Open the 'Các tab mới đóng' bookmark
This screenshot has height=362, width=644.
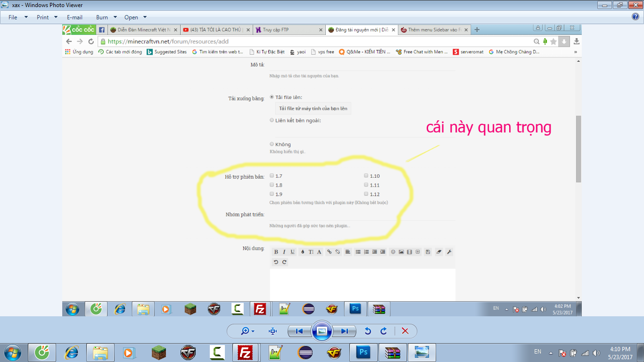click(x=120, y=52)
